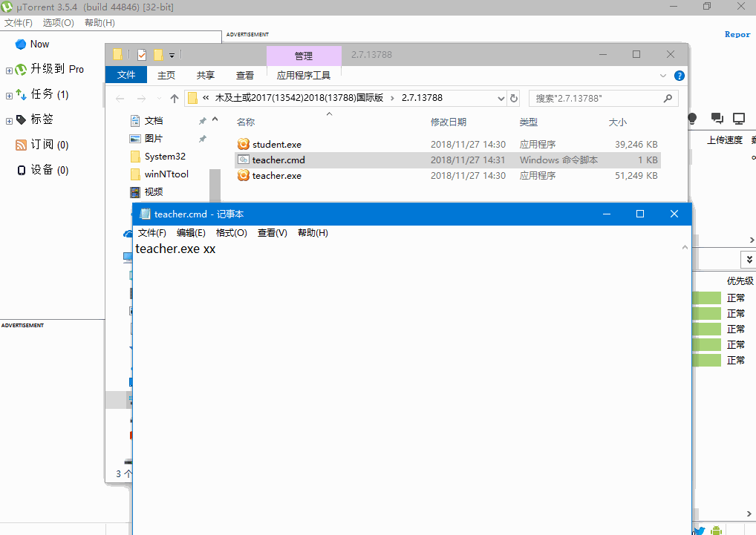Click the Now icon in uTorrent sidebar
This screenshot has width=756, height=535.
click(21, 45)
